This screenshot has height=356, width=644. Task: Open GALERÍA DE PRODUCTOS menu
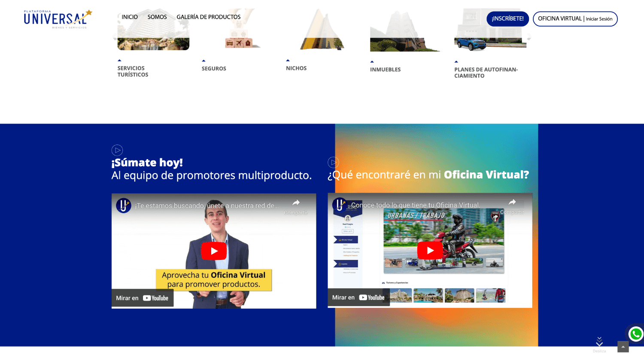tap(209, 17)
